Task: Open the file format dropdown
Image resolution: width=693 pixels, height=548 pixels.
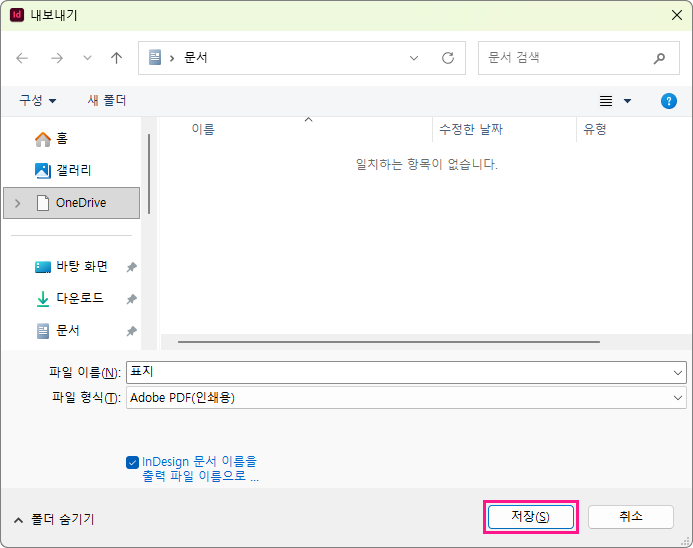Action: point(679,398)
